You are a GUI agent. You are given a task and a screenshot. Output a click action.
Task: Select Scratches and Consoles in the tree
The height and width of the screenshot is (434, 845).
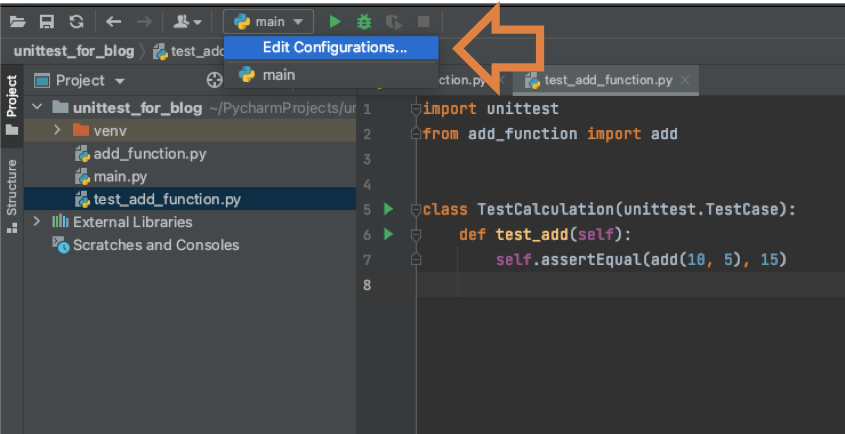point(156,245)
